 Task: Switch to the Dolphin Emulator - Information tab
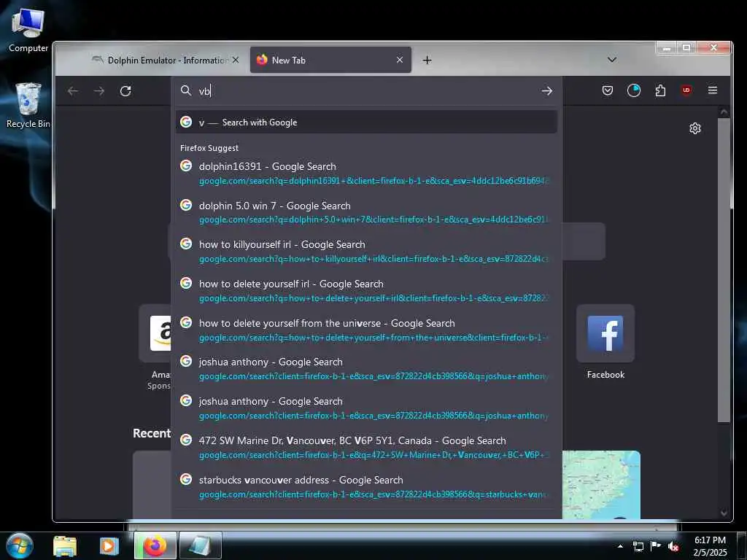click(164, 60)
